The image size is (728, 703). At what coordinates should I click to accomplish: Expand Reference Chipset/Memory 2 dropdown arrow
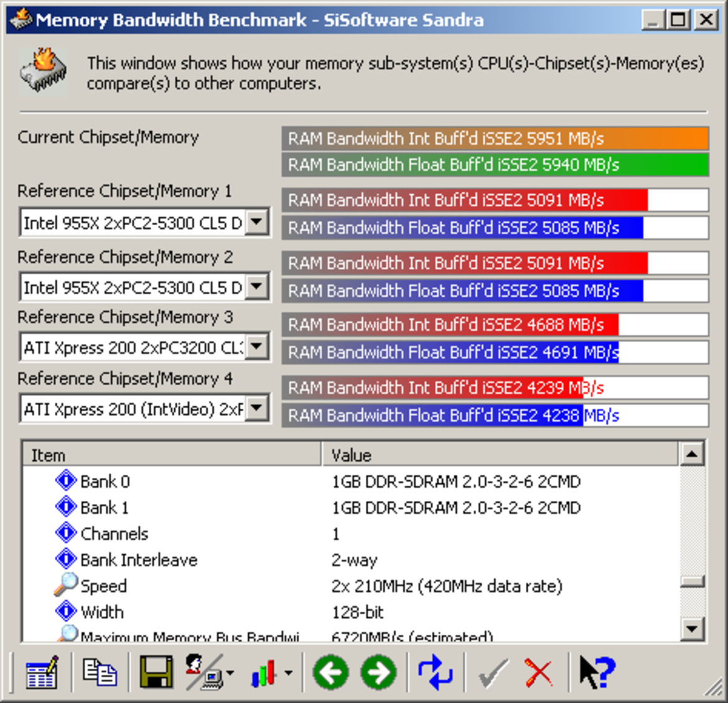coord(257,287)
